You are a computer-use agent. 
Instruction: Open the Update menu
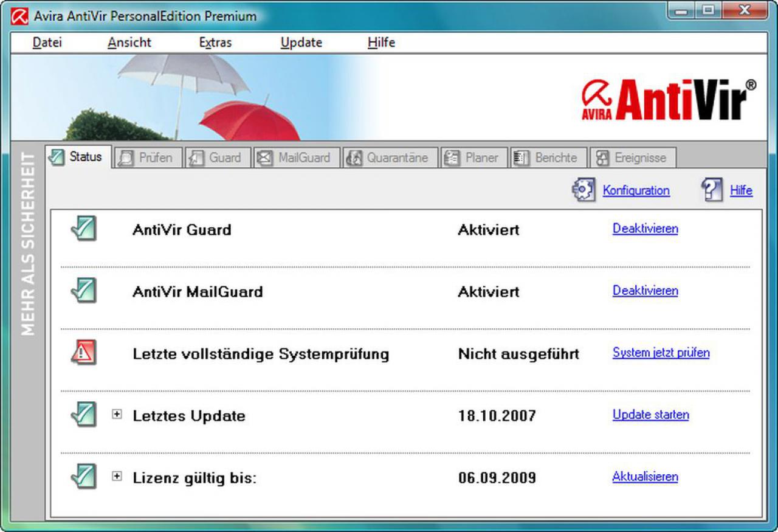(x=301, y=43)
